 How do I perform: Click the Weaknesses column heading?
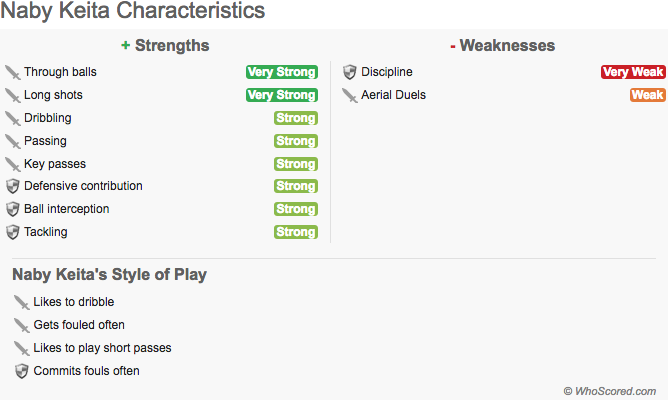point(502,45)
